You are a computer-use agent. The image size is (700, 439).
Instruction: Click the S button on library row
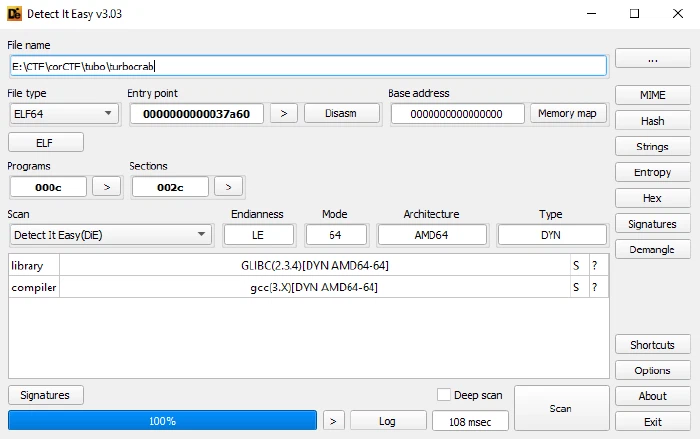[x=576, y=265]
